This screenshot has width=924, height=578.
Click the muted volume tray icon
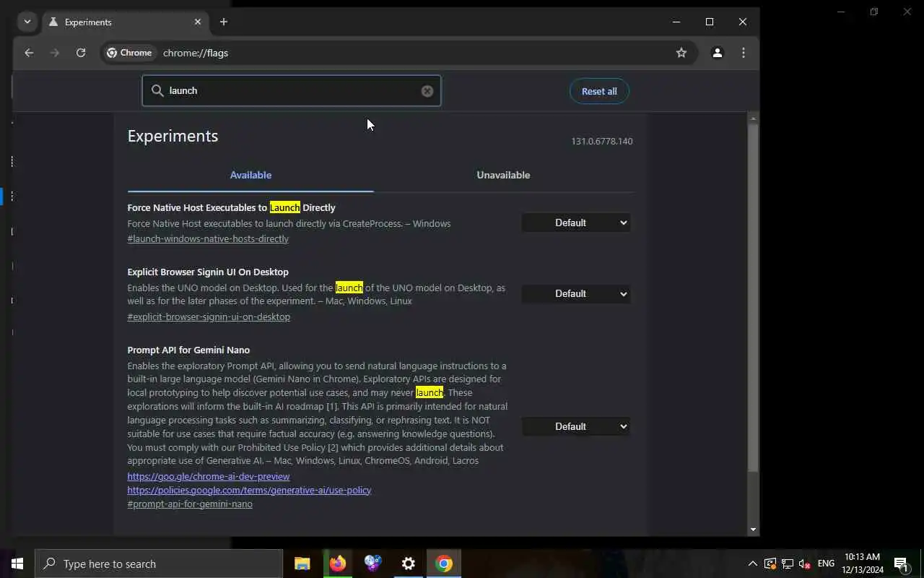coord(804,564)
